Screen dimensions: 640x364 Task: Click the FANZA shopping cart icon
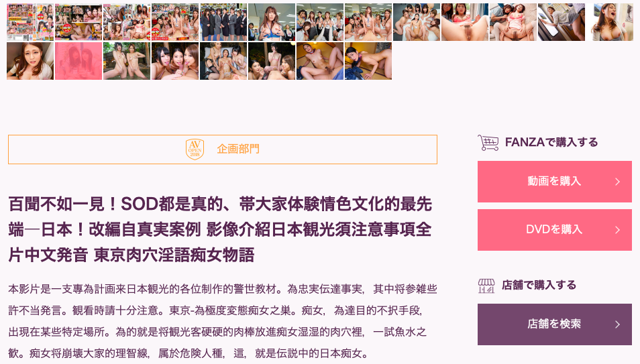[488, 143]
